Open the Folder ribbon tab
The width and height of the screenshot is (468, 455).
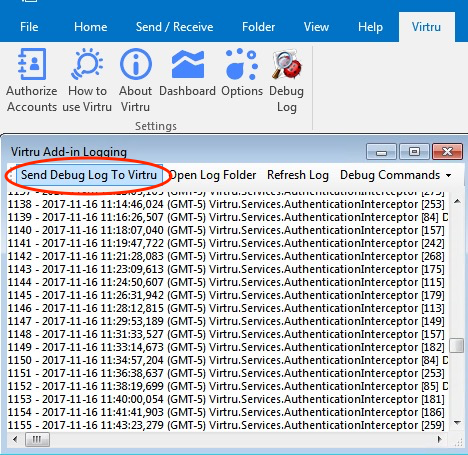coord(258,27)
